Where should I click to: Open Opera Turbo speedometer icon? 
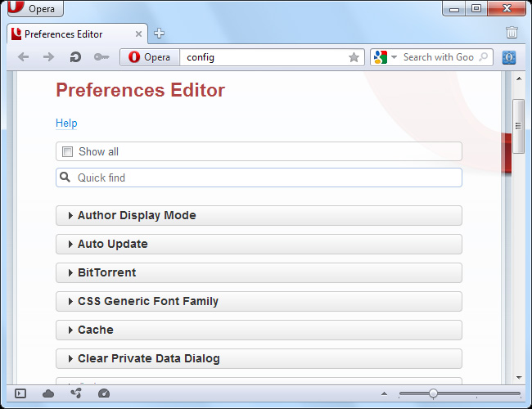tap(103, 393)
